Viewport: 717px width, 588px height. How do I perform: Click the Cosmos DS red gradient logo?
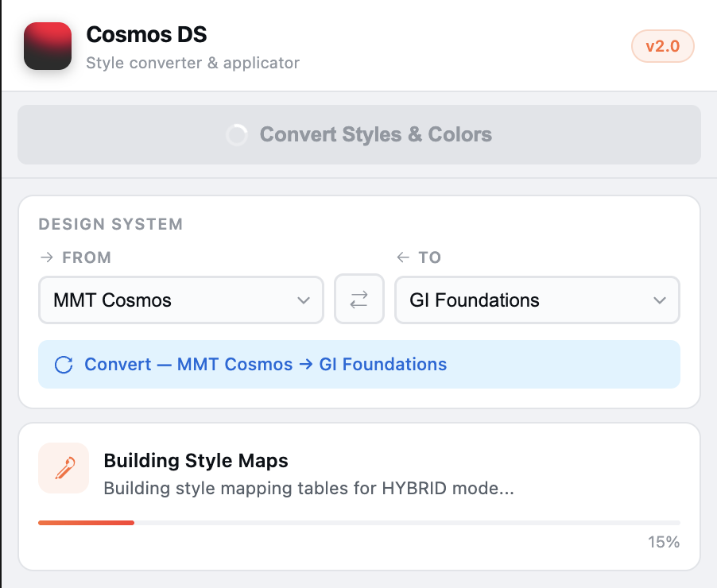pos(48,46)
